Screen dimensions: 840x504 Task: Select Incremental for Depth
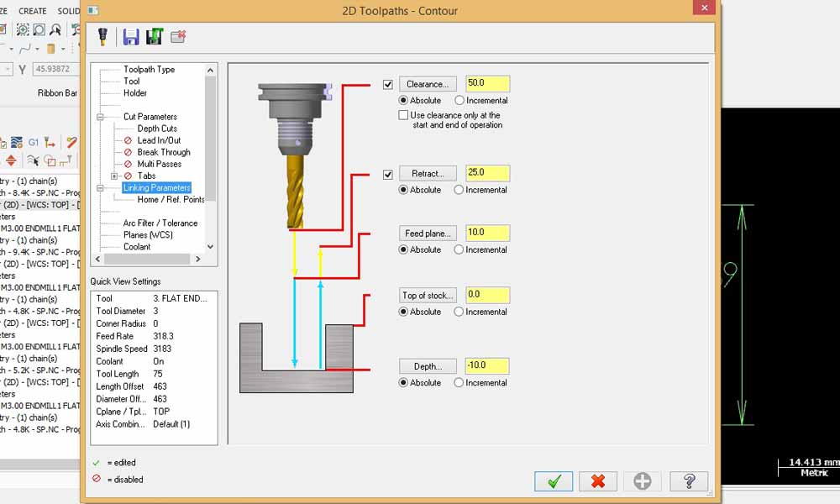(x=459, y=382)
